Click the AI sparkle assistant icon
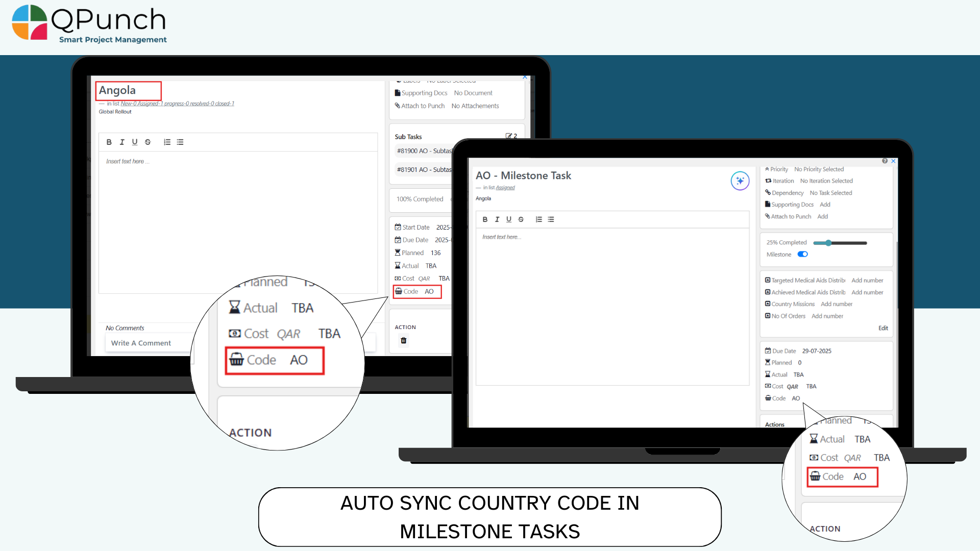980x551 pixels. pos(740,181)
